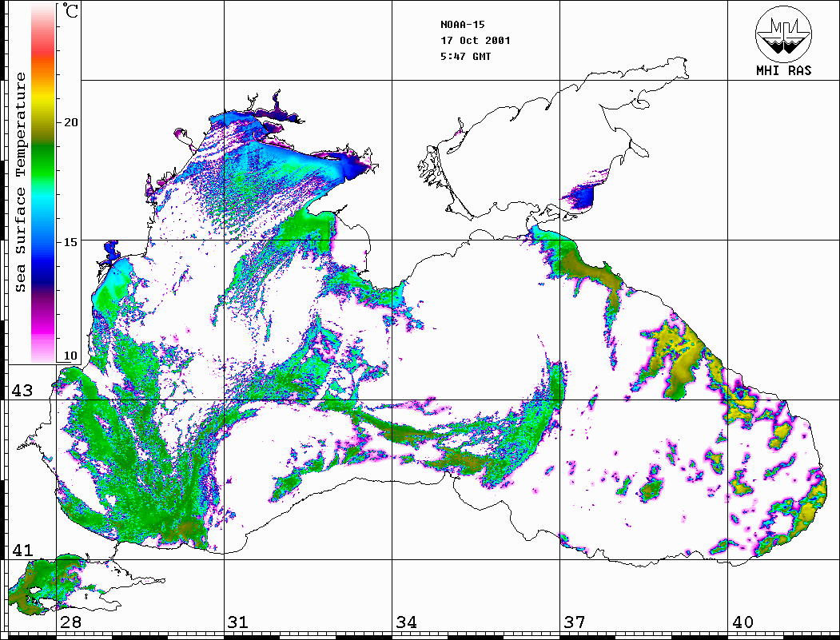
Task: Click the '20' mark on the color scale
Action: pyautogui.click(x=70, y=122)
